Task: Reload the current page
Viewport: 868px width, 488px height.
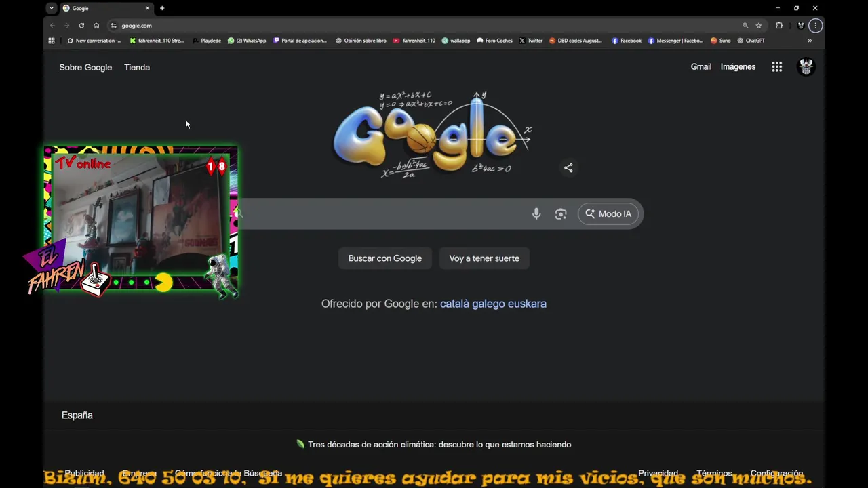Action: 81,26
